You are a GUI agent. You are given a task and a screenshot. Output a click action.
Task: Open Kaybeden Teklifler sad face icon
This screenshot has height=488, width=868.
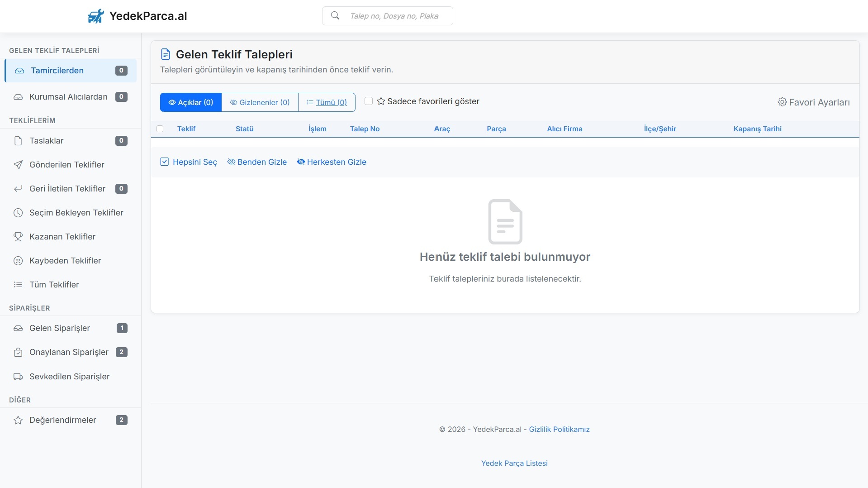tap(18, 261)
